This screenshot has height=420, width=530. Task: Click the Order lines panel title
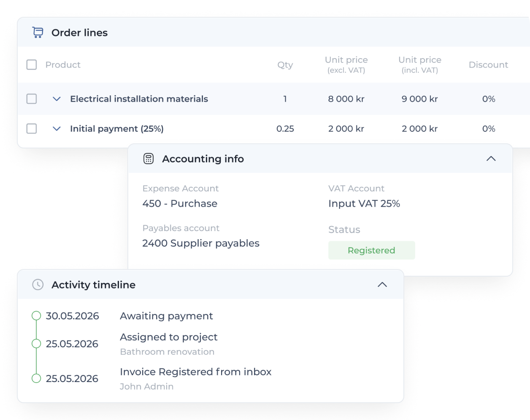point(79,32)
